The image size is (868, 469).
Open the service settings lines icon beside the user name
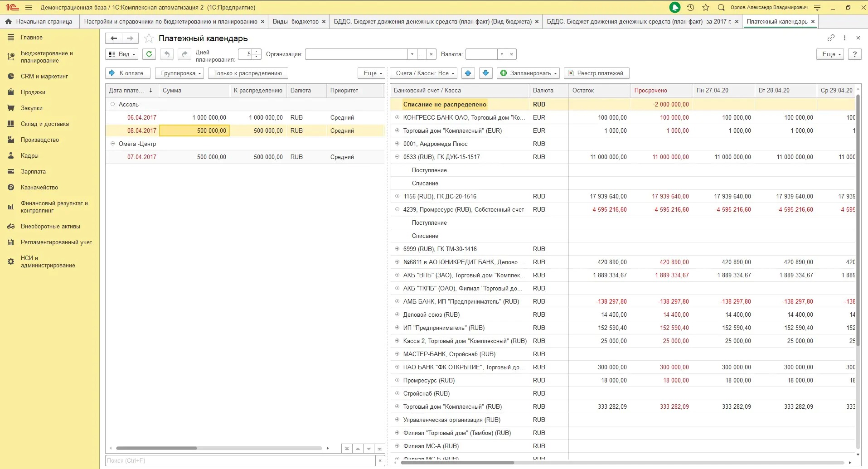[x=817, y=7]
